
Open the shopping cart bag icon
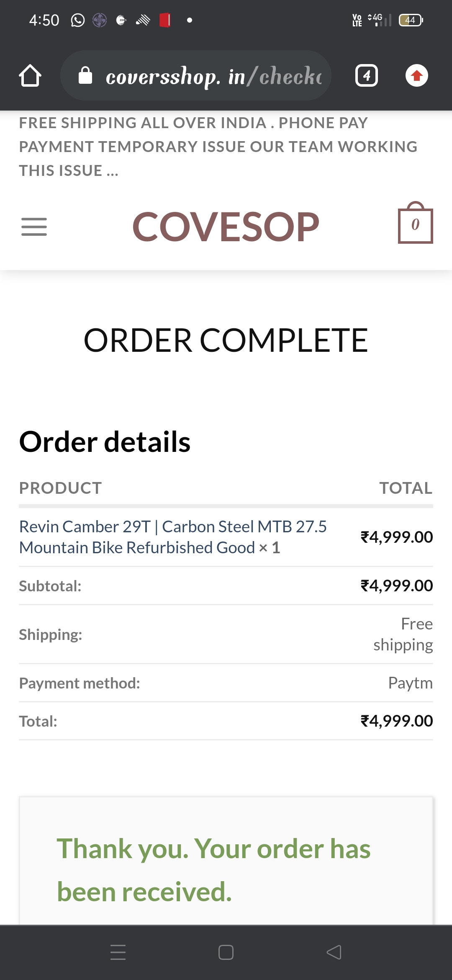[x=415, y=223]
